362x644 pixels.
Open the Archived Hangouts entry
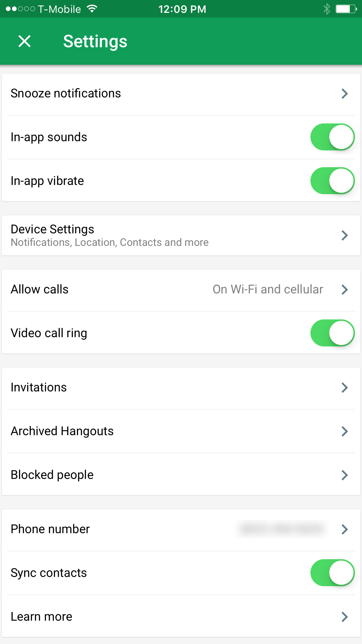click(181, 431)
